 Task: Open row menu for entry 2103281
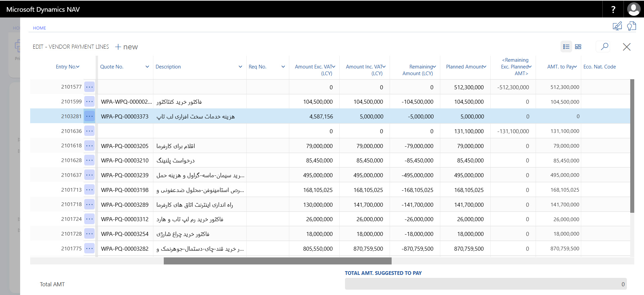point(89,116)
